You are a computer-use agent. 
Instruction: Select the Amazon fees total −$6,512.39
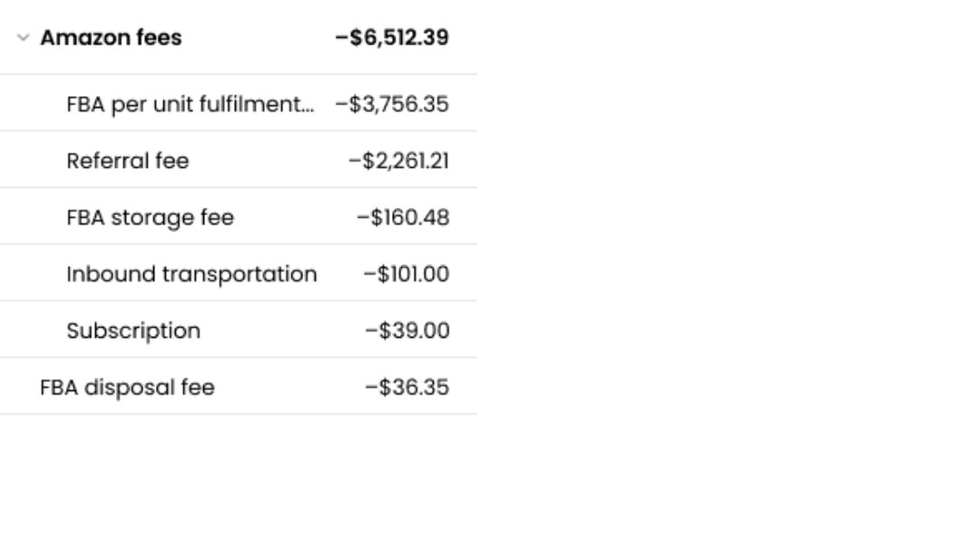click(392, 37)
